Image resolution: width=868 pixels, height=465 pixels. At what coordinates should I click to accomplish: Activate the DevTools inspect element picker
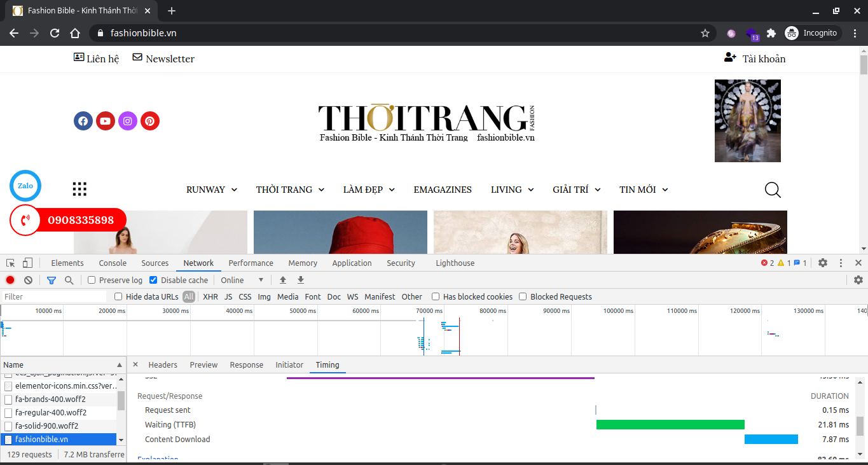pos(11,263)
